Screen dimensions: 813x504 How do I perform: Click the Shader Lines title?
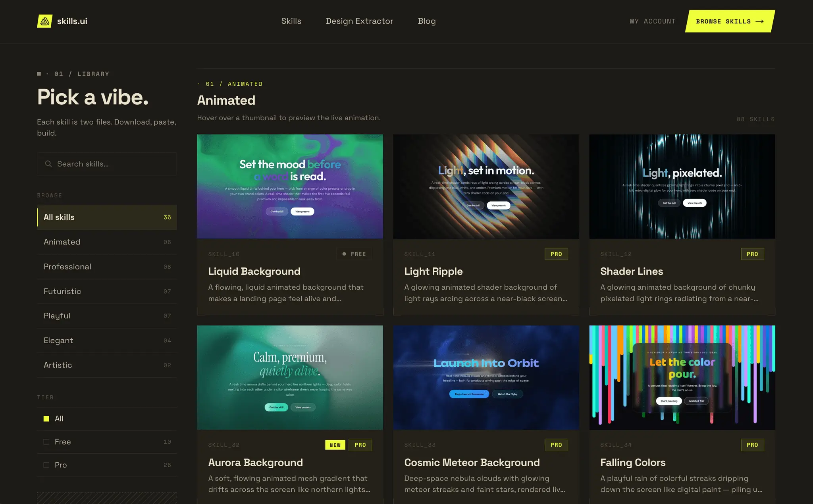pos(632,271)
